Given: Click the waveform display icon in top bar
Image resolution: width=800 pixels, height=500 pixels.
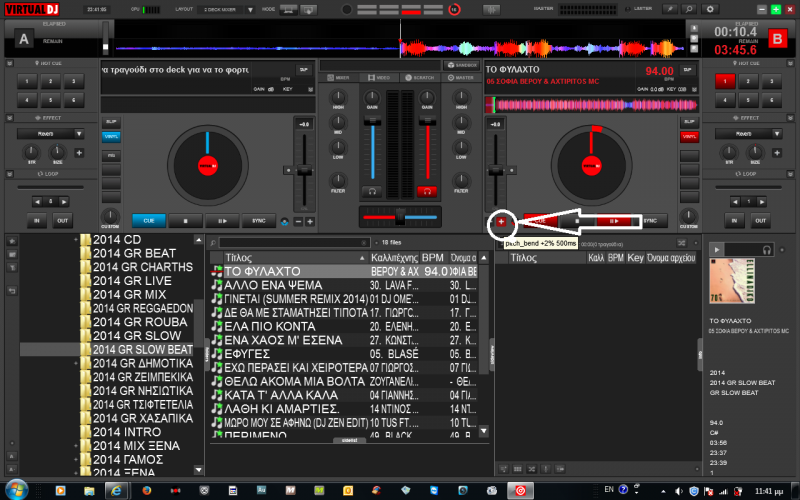Looking at the screenshot, I should 491,9.
